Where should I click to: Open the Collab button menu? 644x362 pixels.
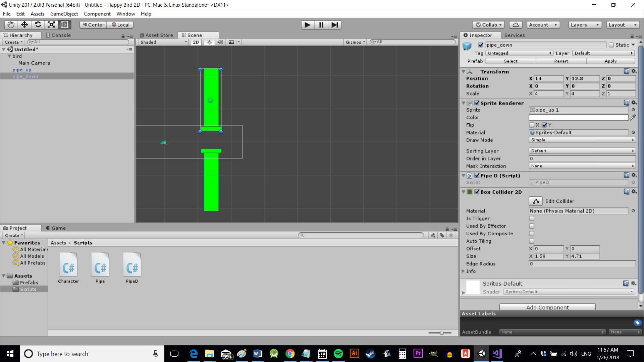pyautogui.click(x=488, y=25)
